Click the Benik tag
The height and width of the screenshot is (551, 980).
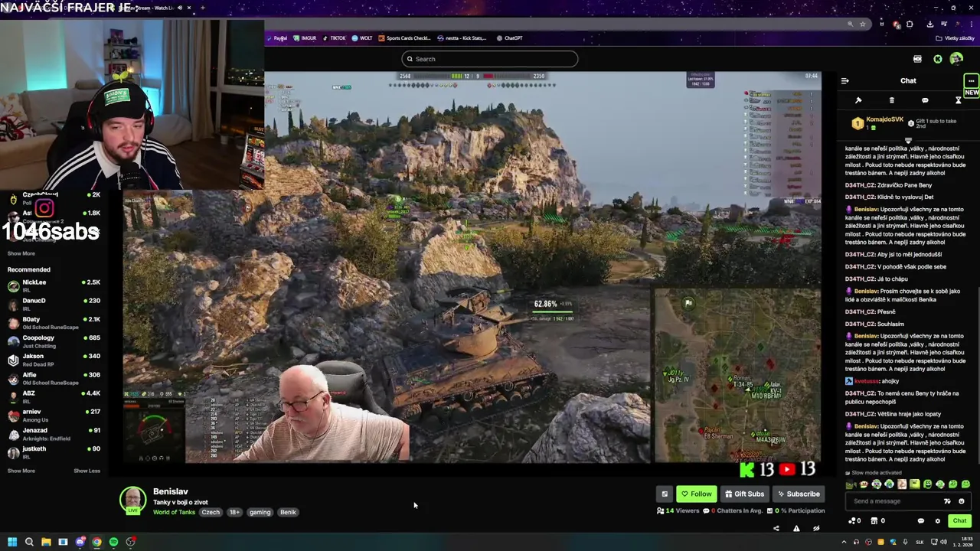(288, 512)
